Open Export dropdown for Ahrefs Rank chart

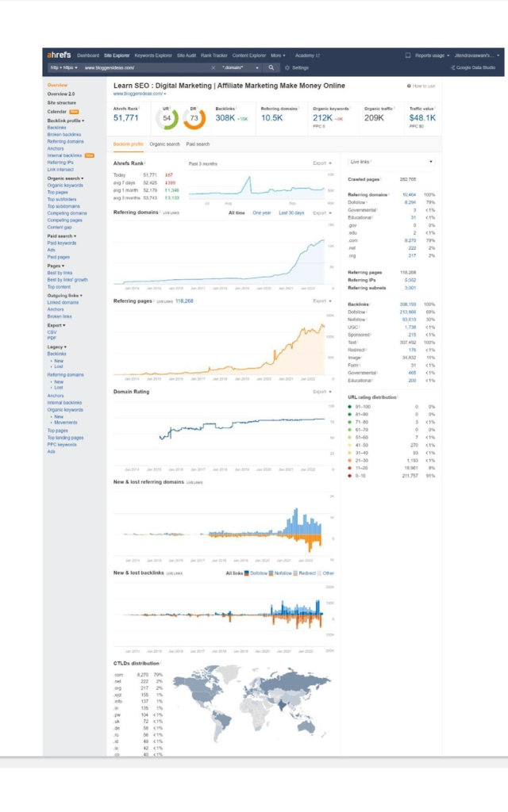322,163
